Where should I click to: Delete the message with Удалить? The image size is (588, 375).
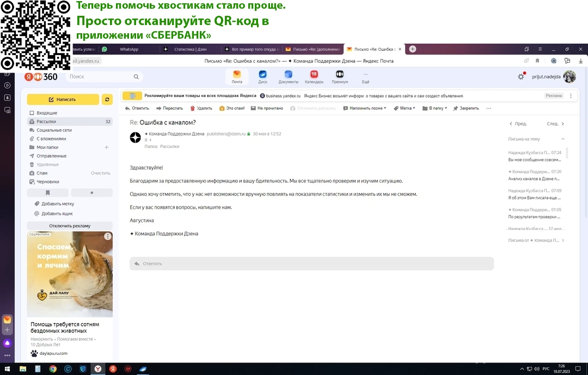(x=201, y=108)
